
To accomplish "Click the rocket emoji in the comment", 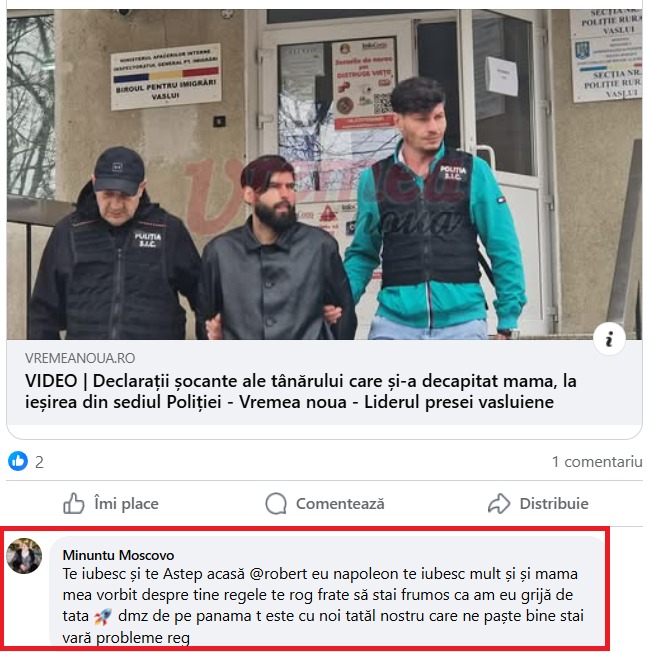I will 102,617.
